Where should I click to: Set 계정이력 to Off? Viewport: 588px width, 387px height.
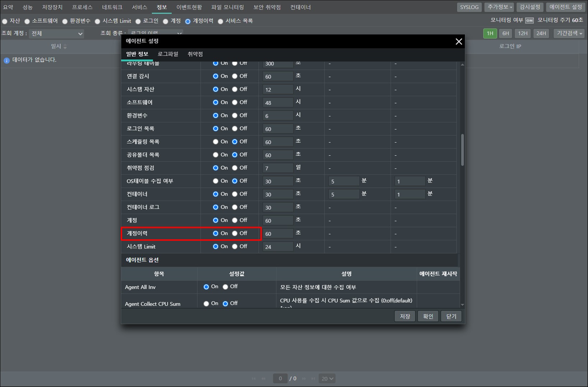(x=235, y=234)
